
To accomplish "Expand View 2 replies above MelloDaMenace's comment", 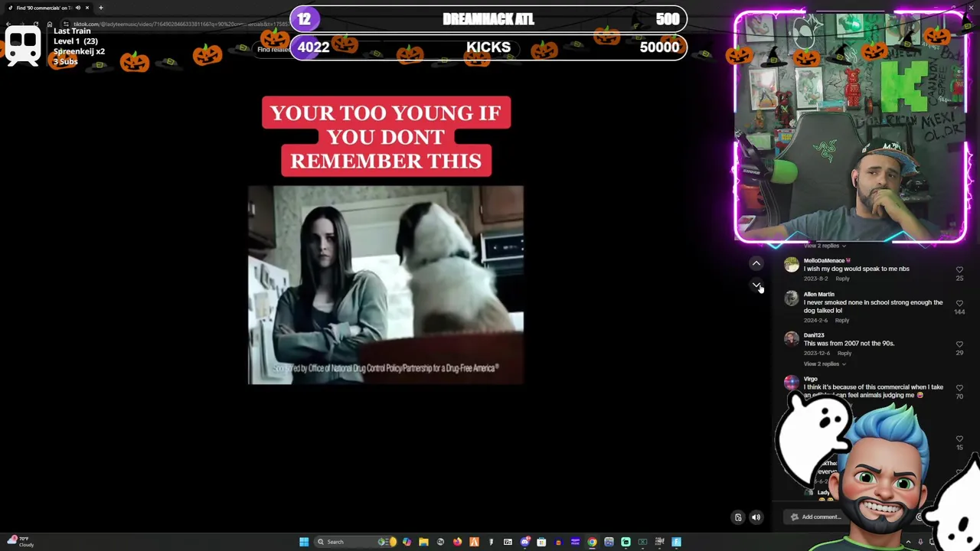I will [824, 246].
